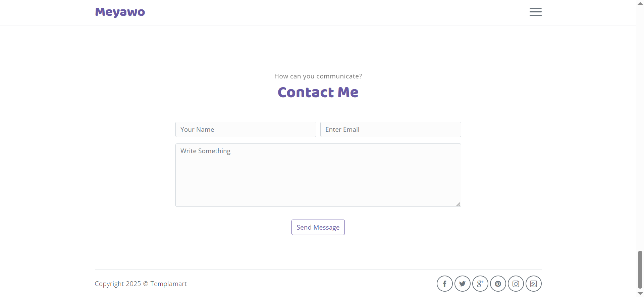
Task: Click the Instagram camera icon
Action: coord(516,284)
